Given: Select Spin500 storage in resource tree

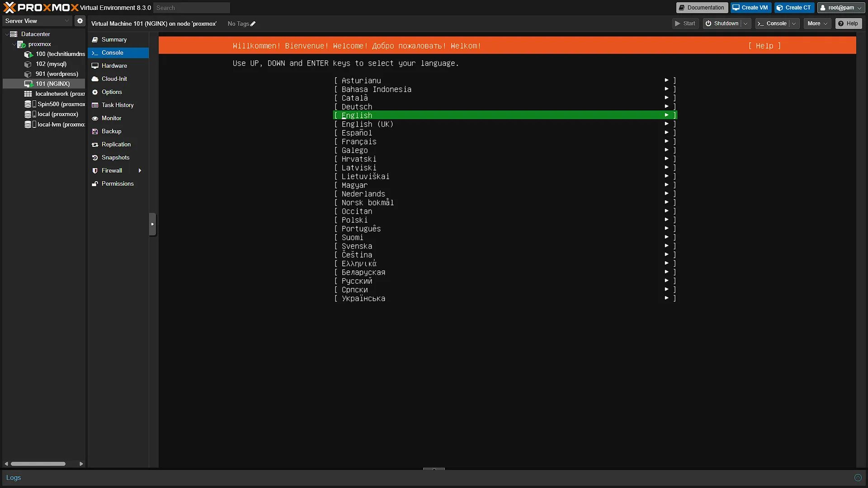Looking at the screenshot, I should pos(55,104).
